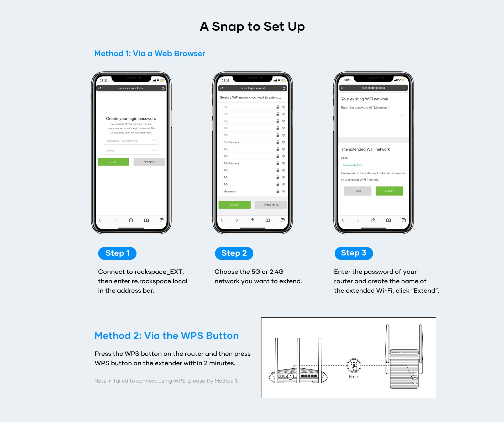Tap the Back button on Step 3
Screen dimensions: 504x422
tap(358, 190)
